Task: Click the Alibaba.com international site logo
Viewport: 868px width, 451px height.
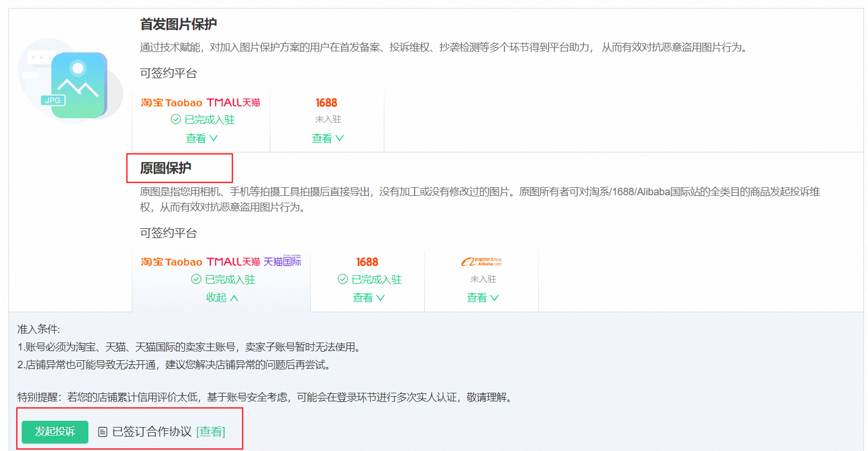Action: tap(482, 262)
